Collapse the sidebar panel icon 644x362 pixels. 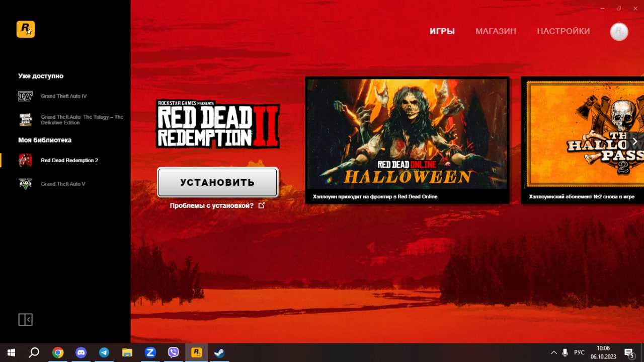click(26, 319)
